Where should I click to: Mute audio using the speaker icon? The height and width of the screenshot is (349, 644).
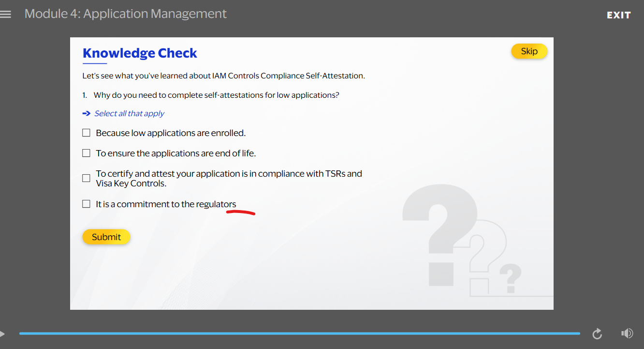pyautogui.click(x=627, y=333)
